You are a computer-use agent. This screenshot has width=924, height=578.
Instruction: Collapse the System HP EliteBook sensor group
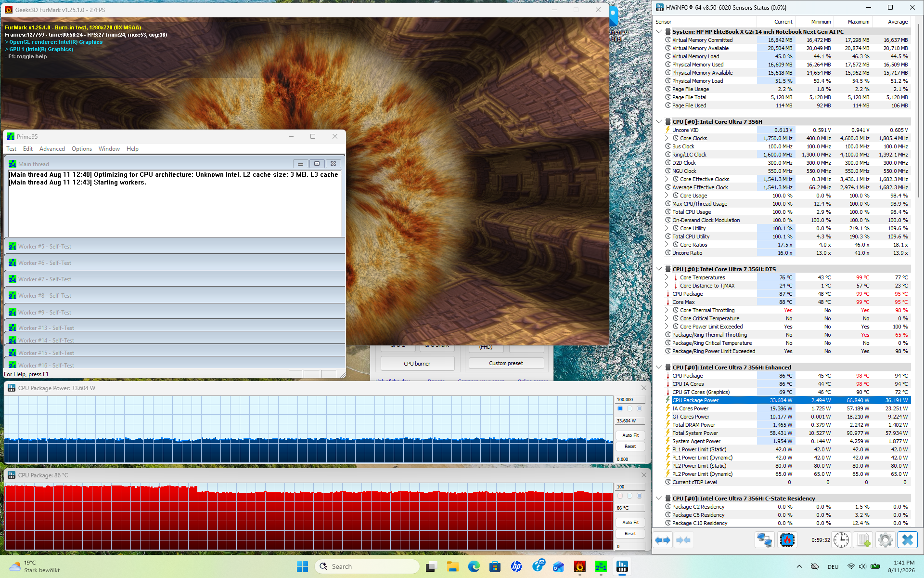659,31
